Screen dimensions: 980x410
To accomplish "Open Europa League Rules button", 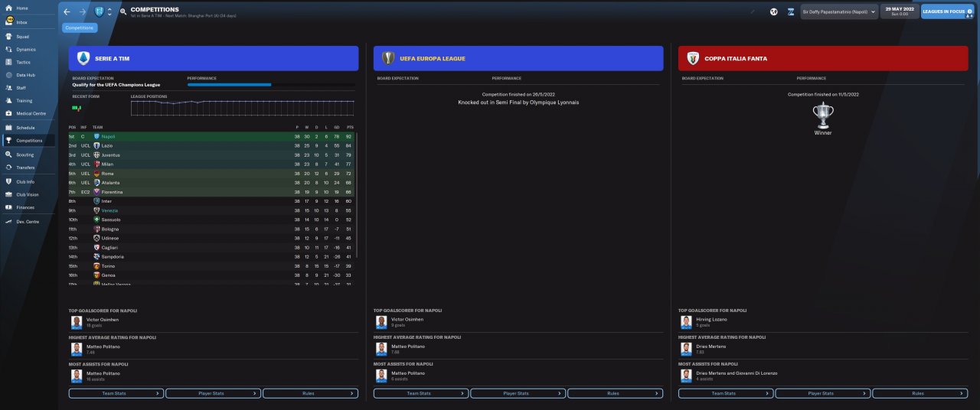I will pos(615,393).
